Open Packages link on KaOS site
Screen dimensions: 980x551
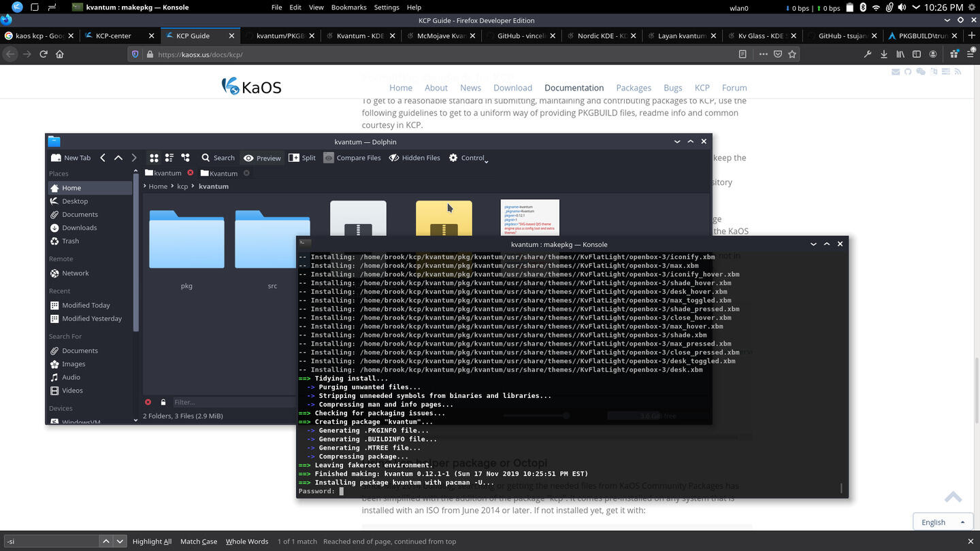tap(634, 88)
